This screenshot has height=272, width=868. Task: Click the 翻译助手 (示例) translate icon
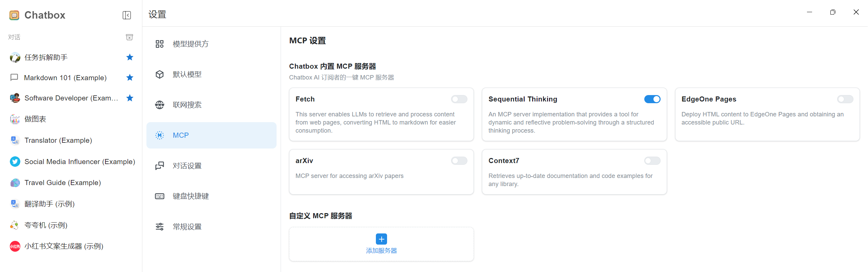point(15,204)
